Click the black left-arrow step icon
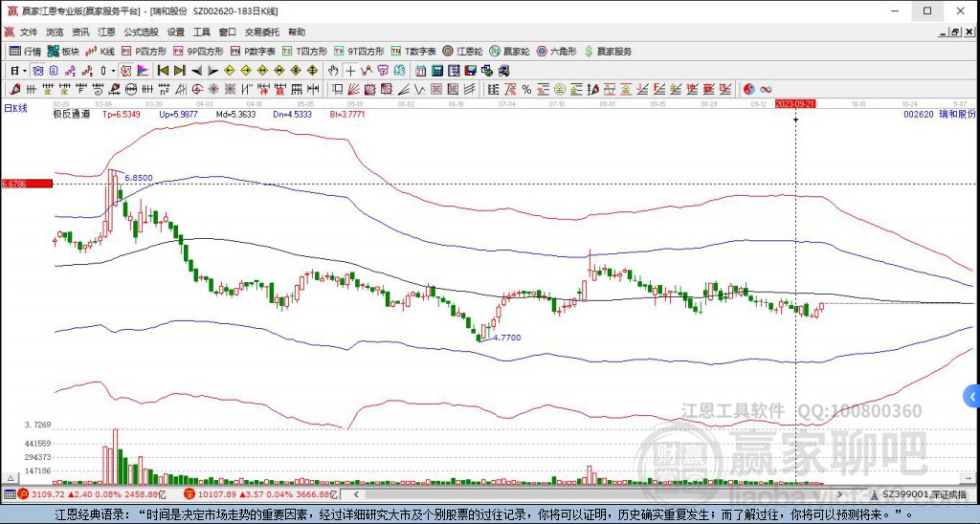Screen dimensions: 980x524 [x=196, y=71]
